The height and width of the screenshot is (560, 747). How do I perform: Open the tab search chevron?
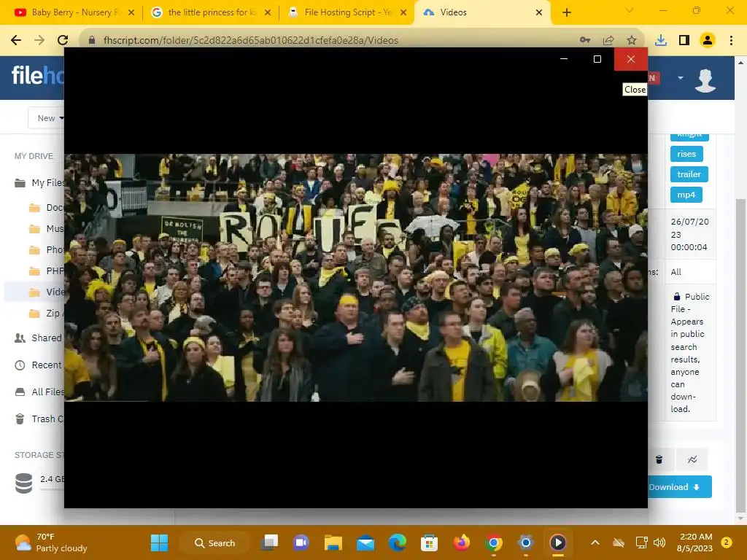click(x=630, y=10)
